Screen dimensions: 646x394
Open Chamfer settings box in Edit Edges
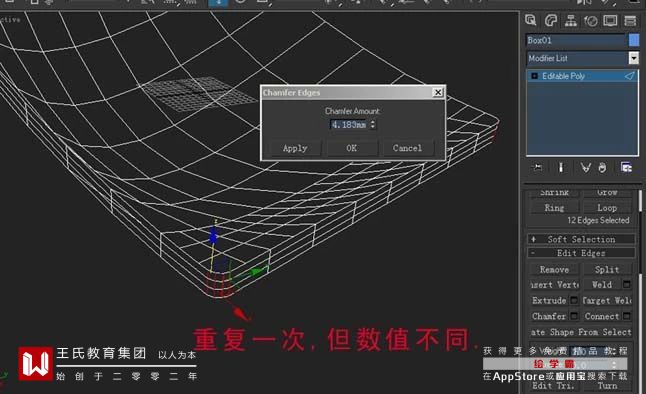coord(574,316)
